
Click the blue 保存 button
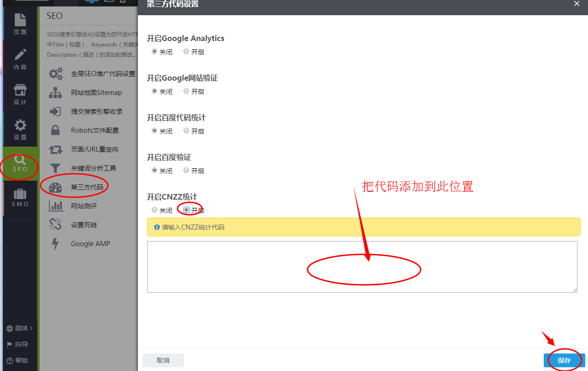(564, 360)
